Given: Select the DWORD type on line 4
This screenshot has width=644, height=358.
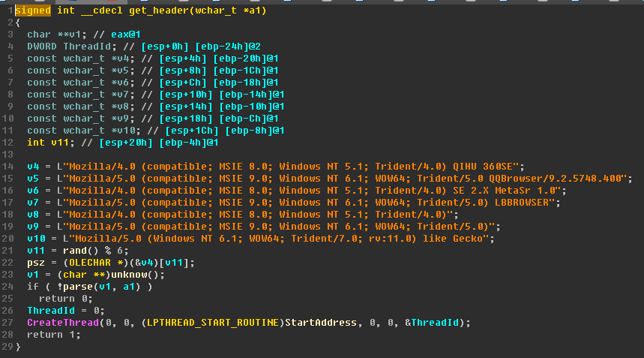Looking at the screenshot, I should tap(42, 47).
